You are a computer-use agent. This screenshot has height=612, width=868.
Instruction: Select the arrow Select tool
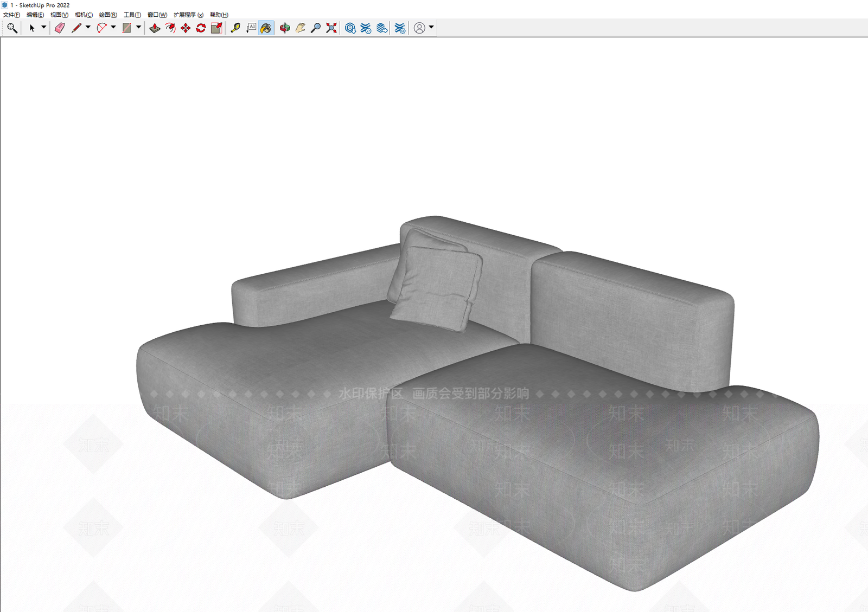[32, 28]
